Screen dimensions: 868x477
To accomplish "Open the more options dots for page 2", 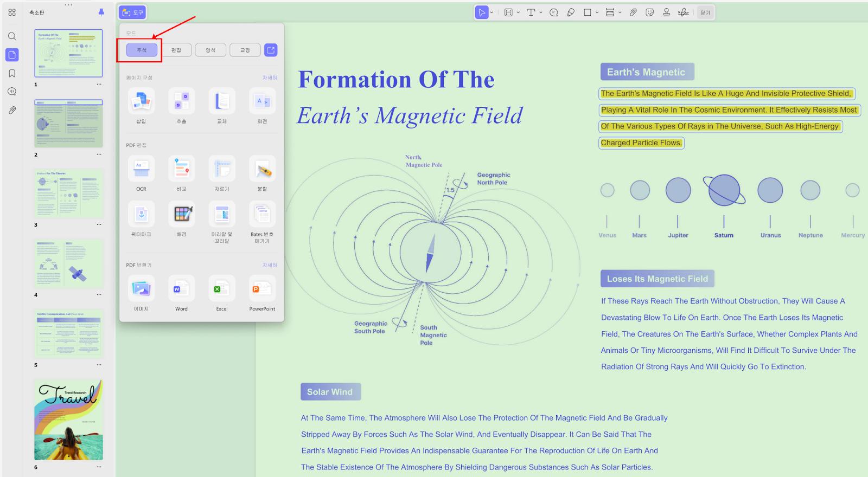I will click(99, 154).
